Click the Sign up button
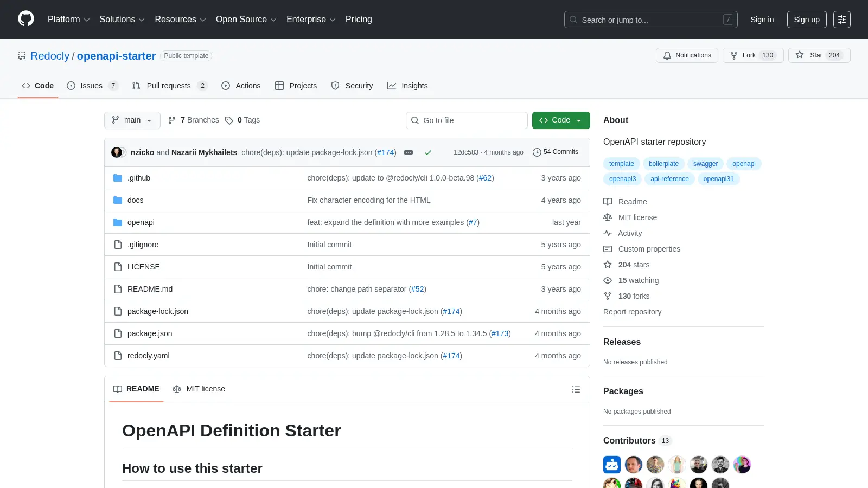The image size is (868, 488). point(807,20)
